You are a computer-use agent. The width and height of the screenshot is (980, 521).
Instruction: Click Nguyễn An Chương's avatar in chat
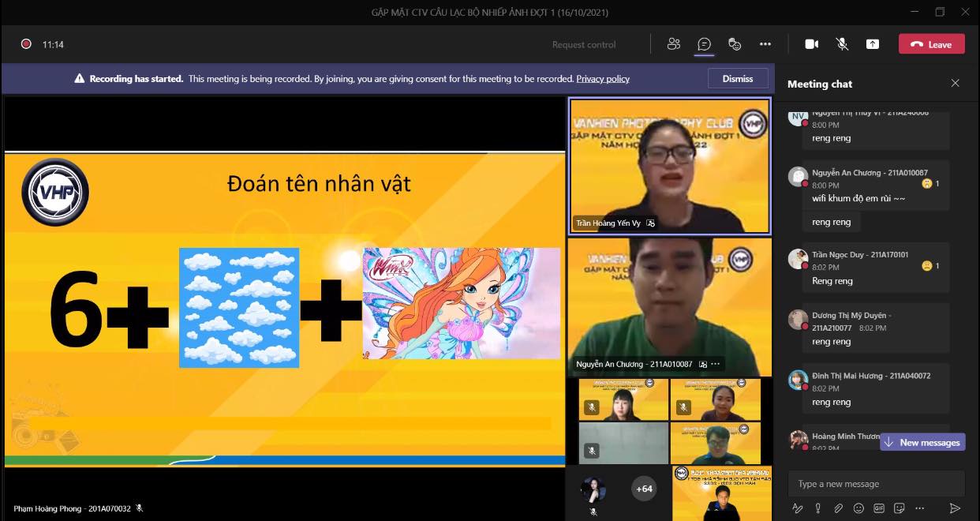pyautogui.click(x=799, y=176)
